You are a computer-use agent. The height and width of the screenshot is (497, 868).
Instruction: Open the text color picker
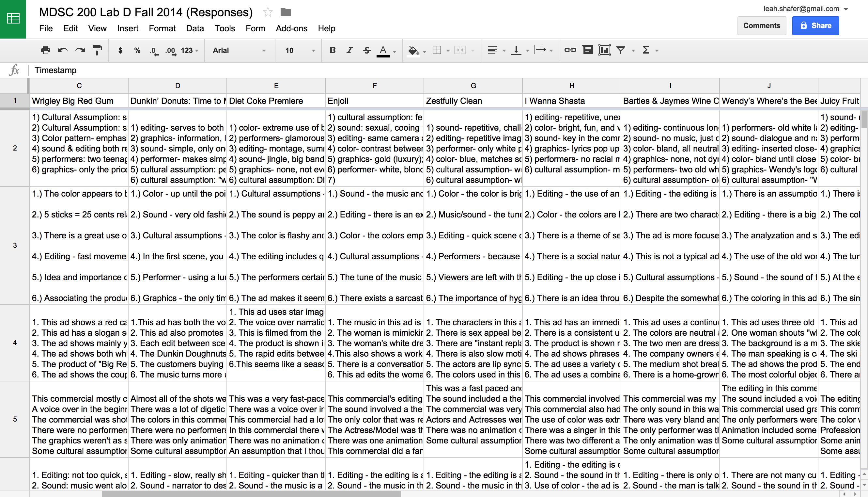click(386, 51)
